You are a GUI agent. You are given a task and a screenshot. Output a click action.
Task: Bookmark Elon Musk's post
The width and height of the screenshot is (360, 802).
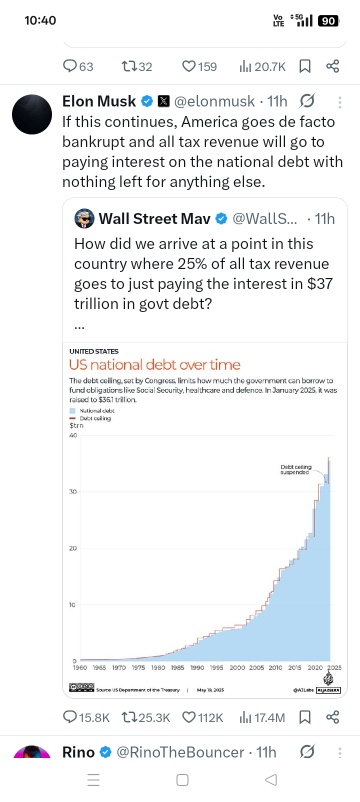click(x=305, y=717)
